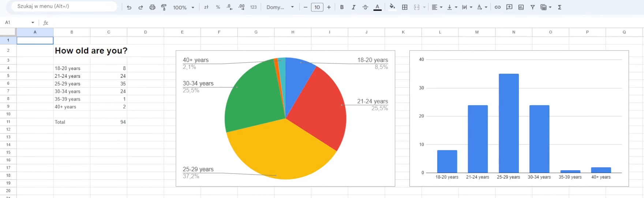Viewport: 644px width, 198px height.
Task: Click the '40+ years' bar chart axis label
Action: 601,177
